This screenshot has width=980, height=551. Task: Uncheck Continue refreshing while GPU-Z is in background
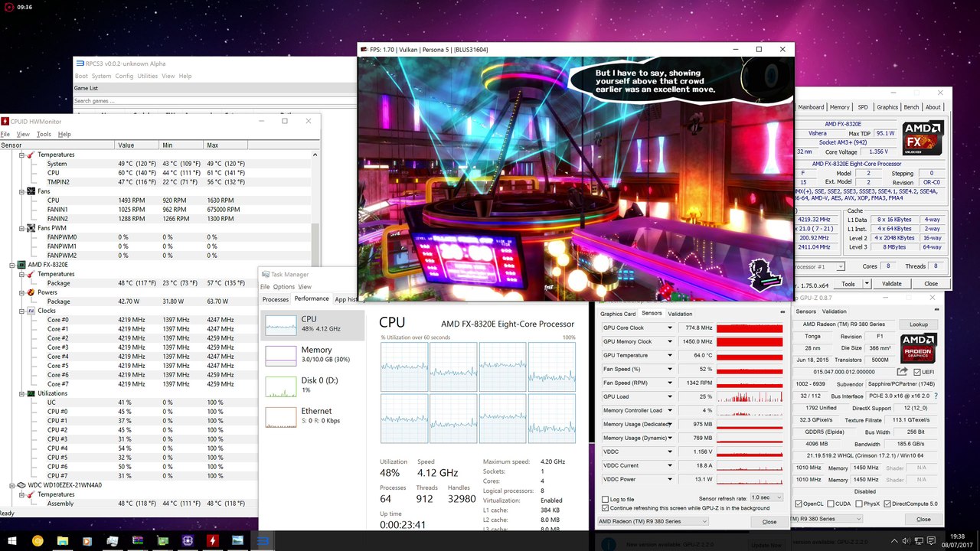(606, 507)
